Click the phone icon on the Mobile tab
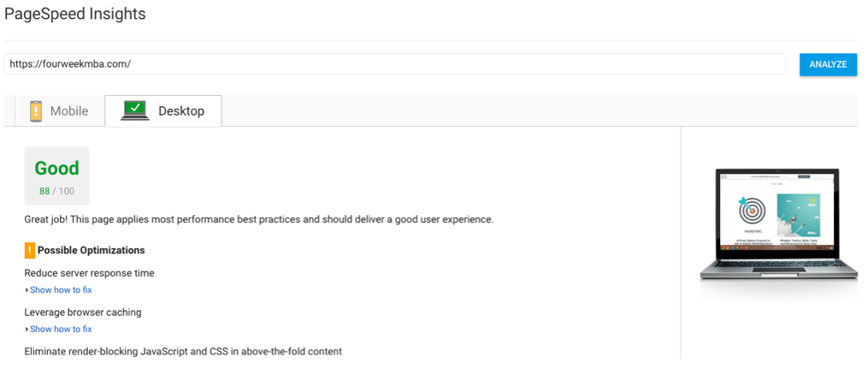This screenshot has height=381, width=868. pos(36,111)
